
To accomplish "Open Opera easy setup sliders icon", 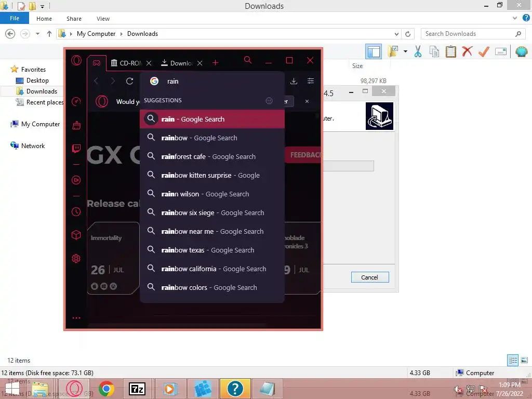I will tap(311, 81).
